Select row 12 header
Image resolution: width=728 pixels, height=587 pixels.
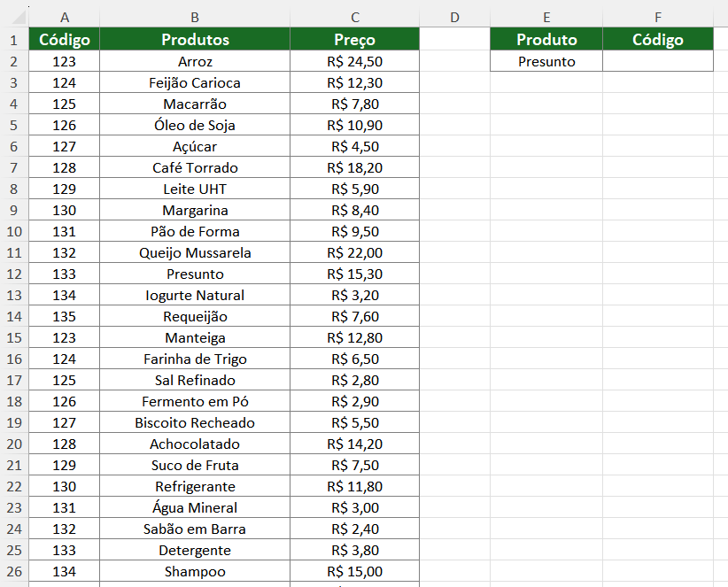(x=14, y=274)
